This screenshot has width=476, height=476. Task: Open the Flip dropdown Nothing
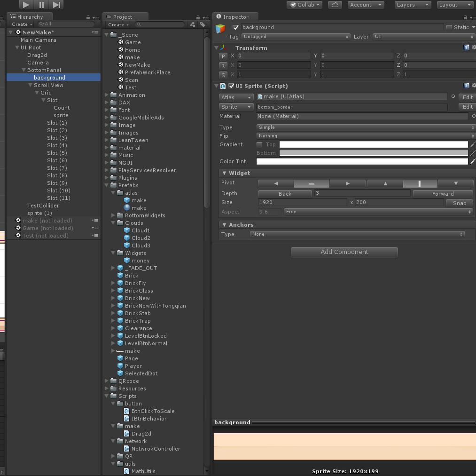(366, 136)
